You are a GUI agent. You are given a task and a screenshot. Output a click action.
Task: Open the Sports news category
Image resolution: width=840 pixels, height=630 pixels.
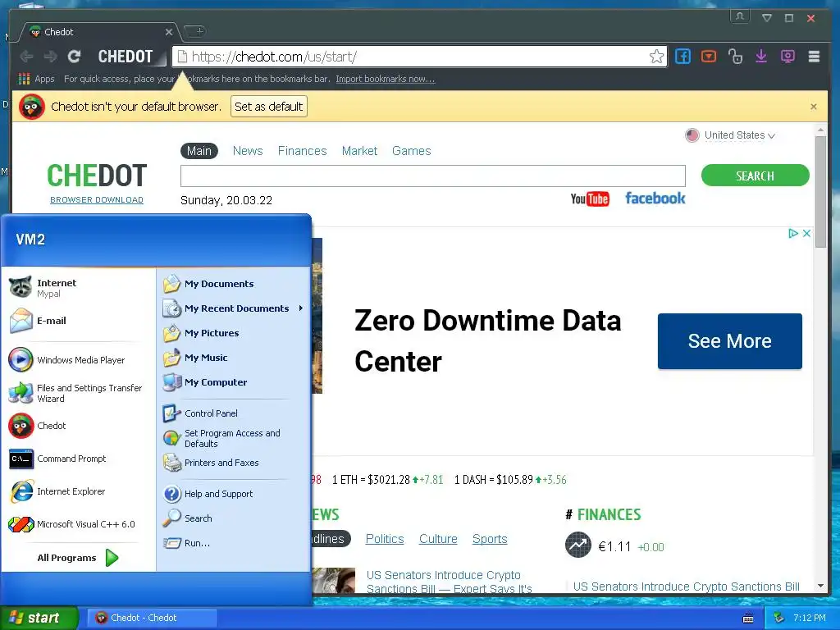point(490,539)
